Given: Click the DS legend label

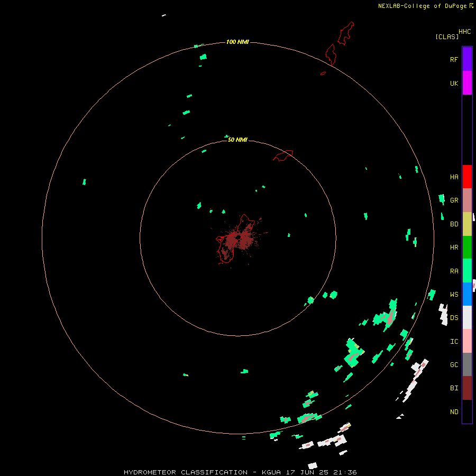Looking at the screenshot, I should [x=454, y=318].
